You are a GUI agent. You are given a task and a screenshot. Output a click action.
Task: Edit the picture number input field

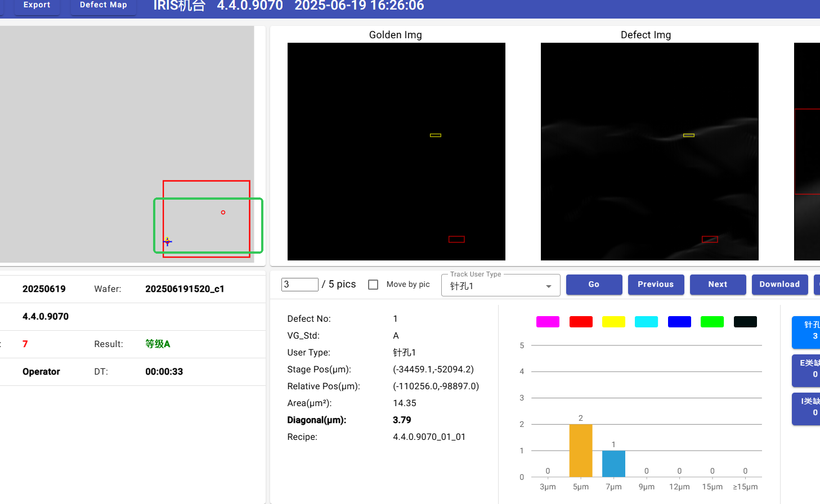tap(299, 285)
